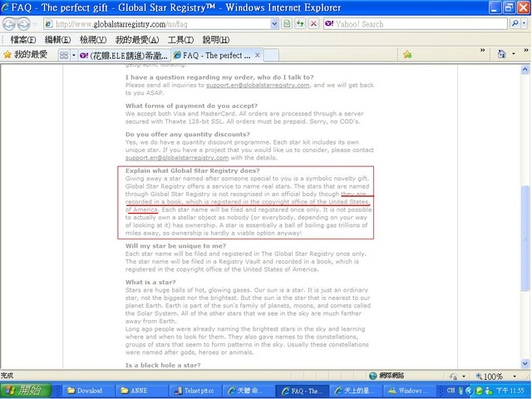Go forward with the Forward arrow button
This screenshot has width=532, height=399.
click(23, 24)
